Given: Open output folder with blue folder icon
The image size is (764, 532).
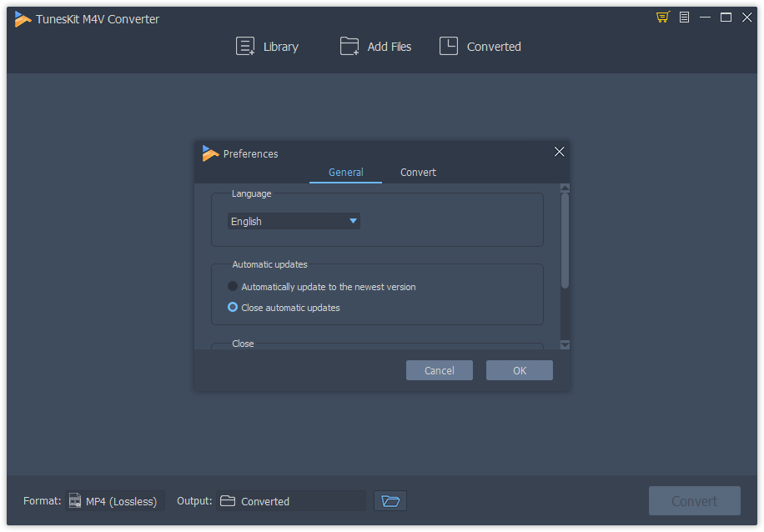Looking at the screenshot, I should click(x=390, y=501).
